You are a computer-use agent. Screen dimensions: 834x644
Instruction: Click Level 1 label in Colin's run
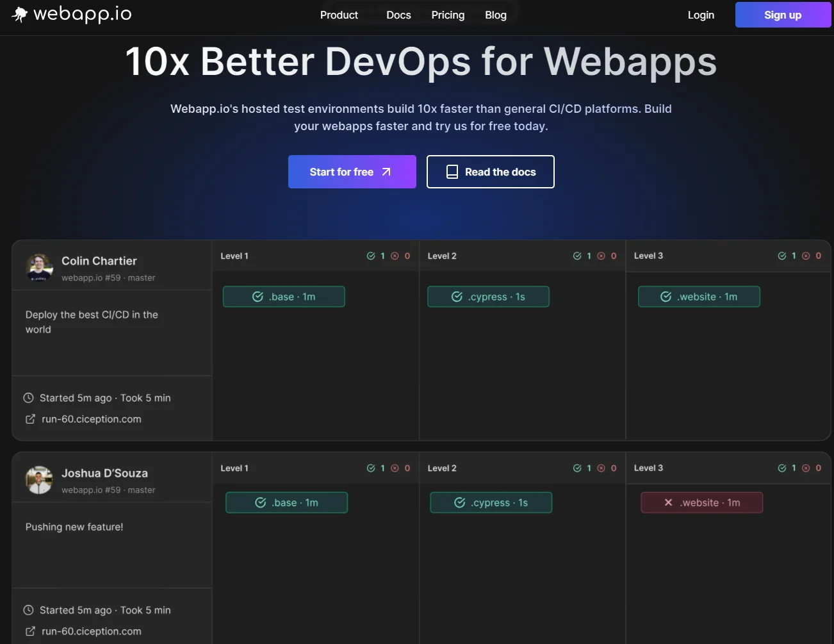(234, 256)
